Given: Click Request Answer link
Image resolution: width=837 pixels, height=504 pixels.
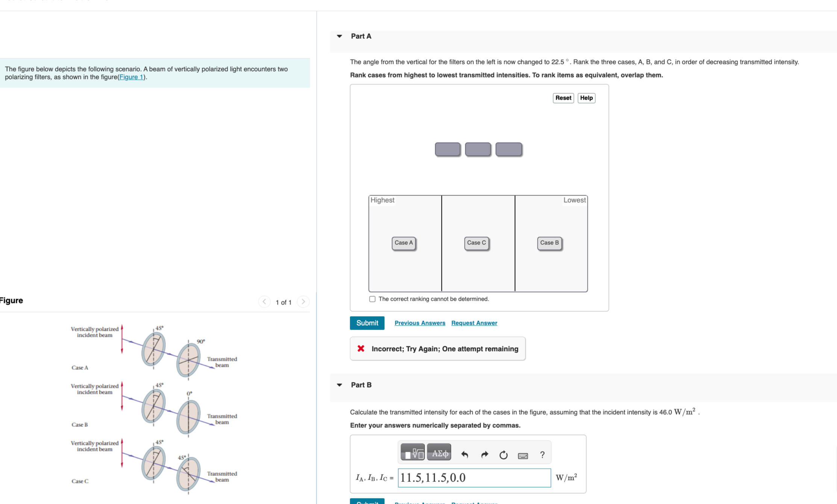Looking at the screenshot, I should click(x=474, y=323).
